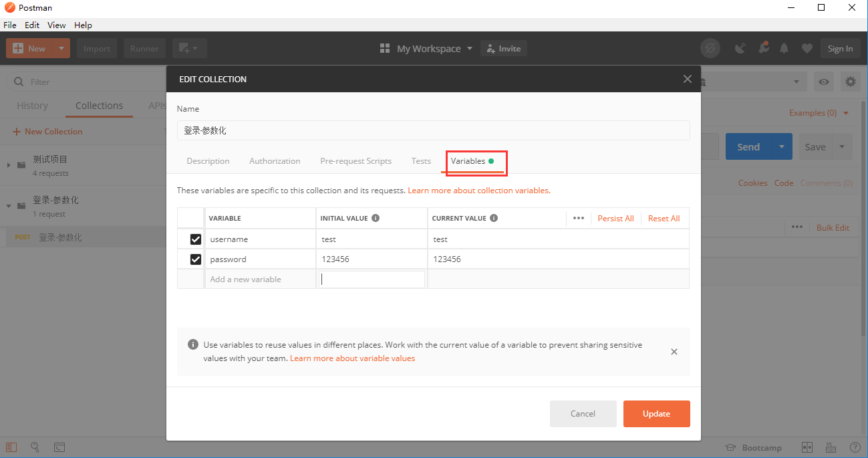The image size is (868, 458).
Task: Open the View menu
Action: click(56, 25)
